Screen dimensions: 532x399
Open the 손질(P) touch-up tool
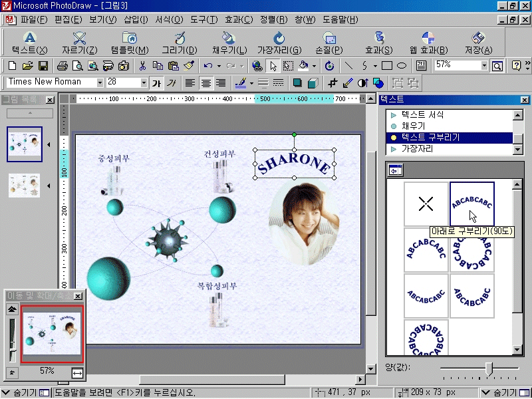click(x=329, y=43)
